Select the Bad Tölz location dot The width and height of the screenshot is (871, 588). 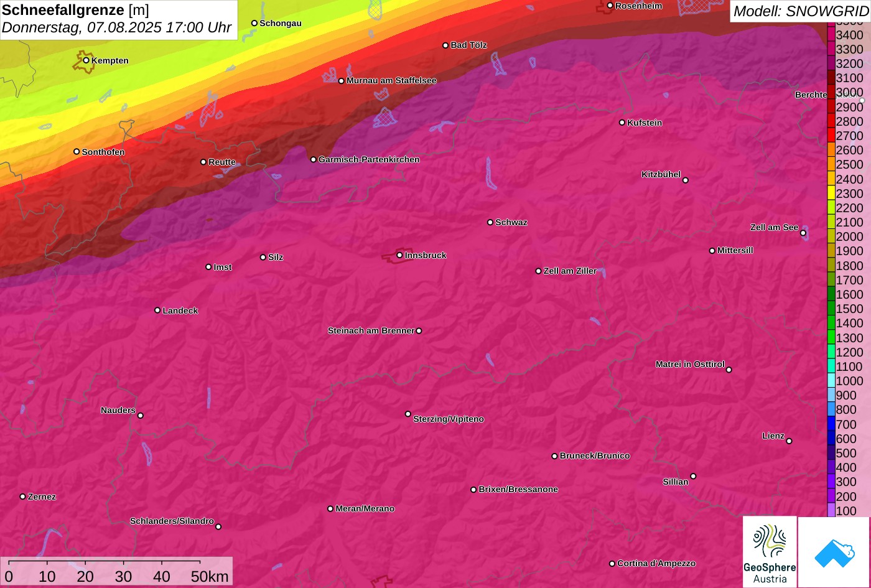[445, 45]
